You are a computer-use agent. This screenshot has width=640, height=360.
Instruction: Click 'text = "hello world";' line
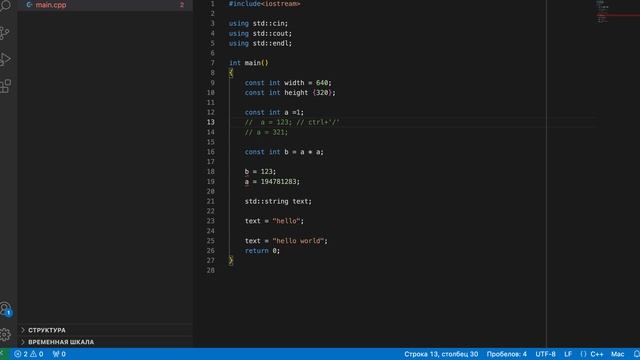point(286,241)
